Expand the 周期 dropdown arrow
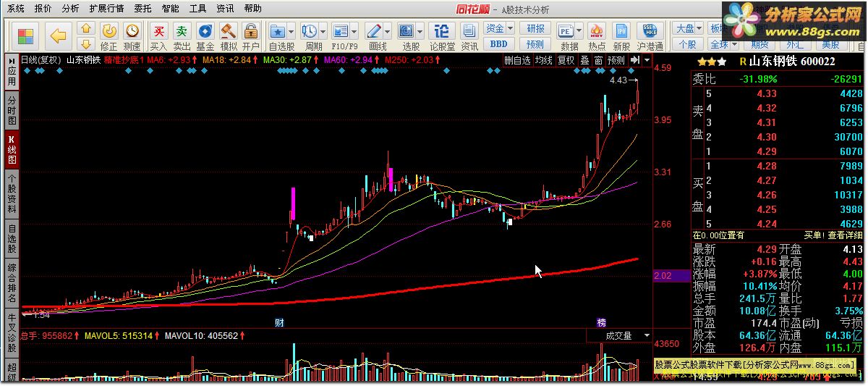Image resolution: width=868 pixels, height=386 pixels. pyautogui.click(x=323, y=31)
